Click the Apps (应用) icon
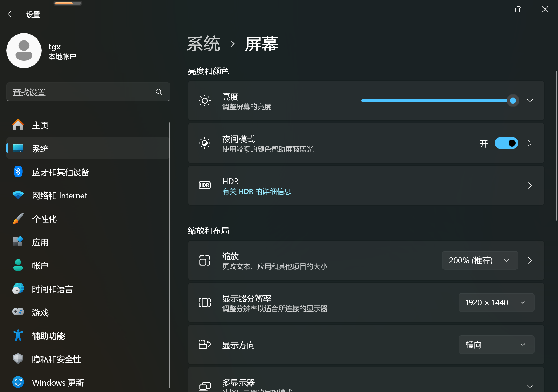558x392 pixels. [x=18, y=242]
